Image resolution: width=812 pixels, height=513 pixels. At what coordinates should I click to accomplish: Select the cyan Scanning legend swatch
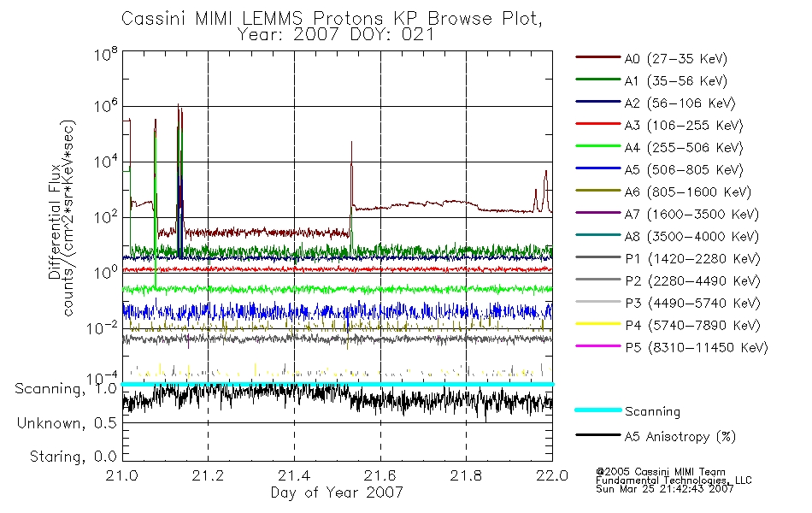598,410
